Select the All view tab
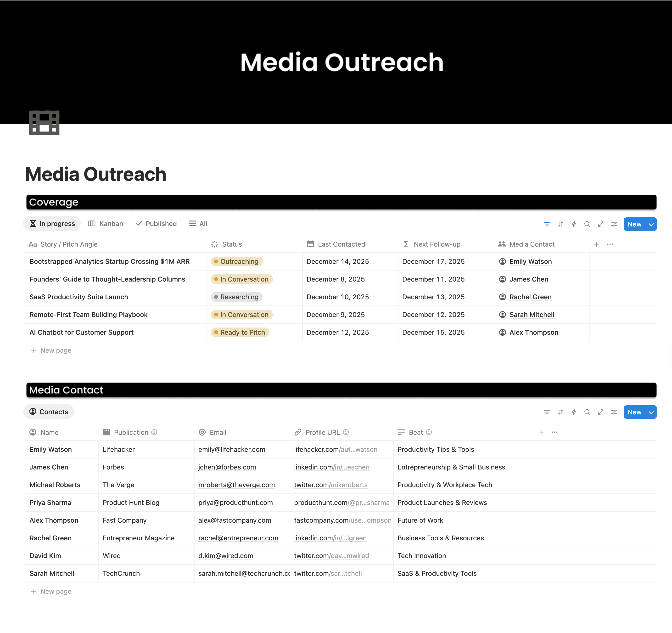Image resolution: width=672 pixels, height=633 pixels. point(198,224)
